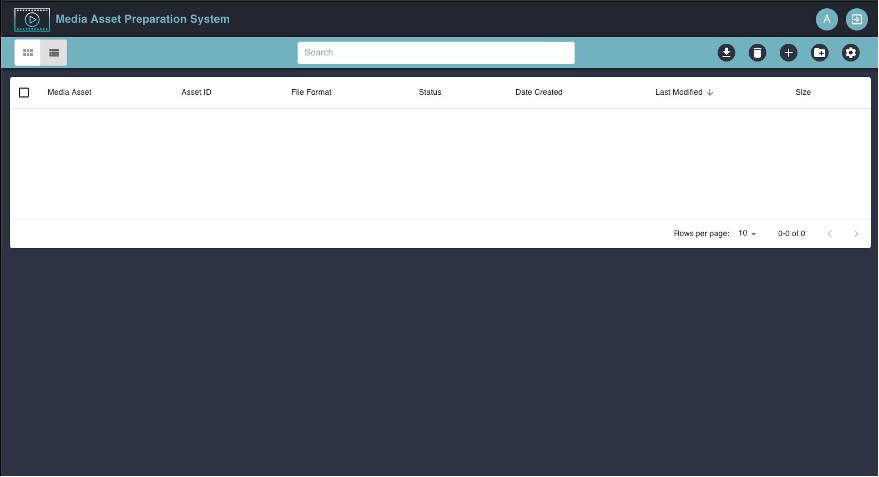Click the plus add asset icon
The image size is (879, 477).
click(x=788, y=53)
